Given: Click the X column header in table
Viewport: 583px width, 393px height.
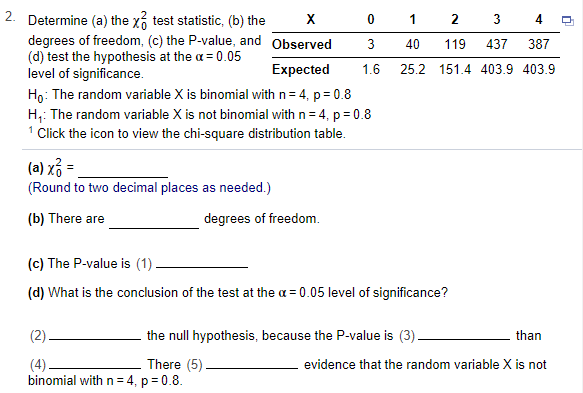Looking at the screenshot, I should (310, 19).
